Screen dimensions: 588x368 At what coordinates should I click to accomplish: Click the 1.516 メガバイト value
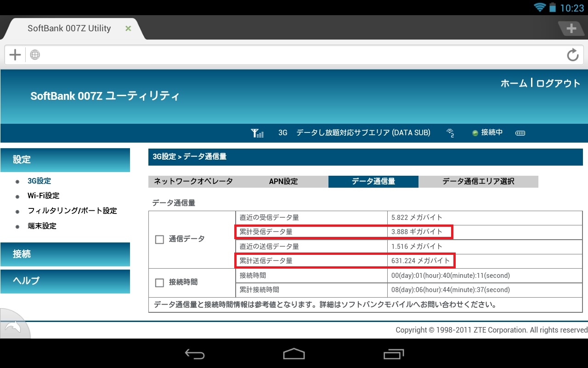click(417, 246)
